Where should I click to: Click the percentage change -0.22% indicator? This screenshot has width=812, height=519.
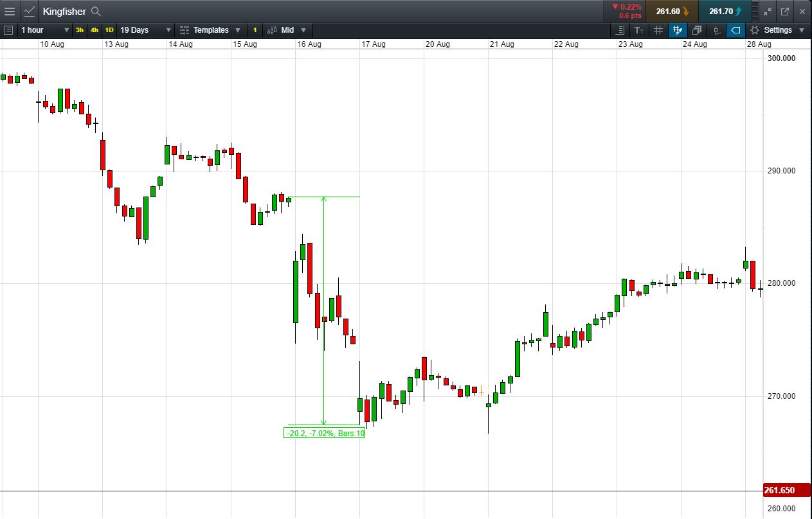coord(626,7)
